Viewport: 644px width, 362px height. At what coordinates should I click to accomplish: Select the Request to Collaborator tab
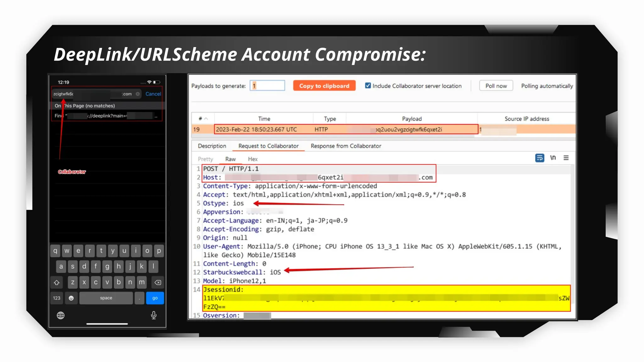point(268,146)
